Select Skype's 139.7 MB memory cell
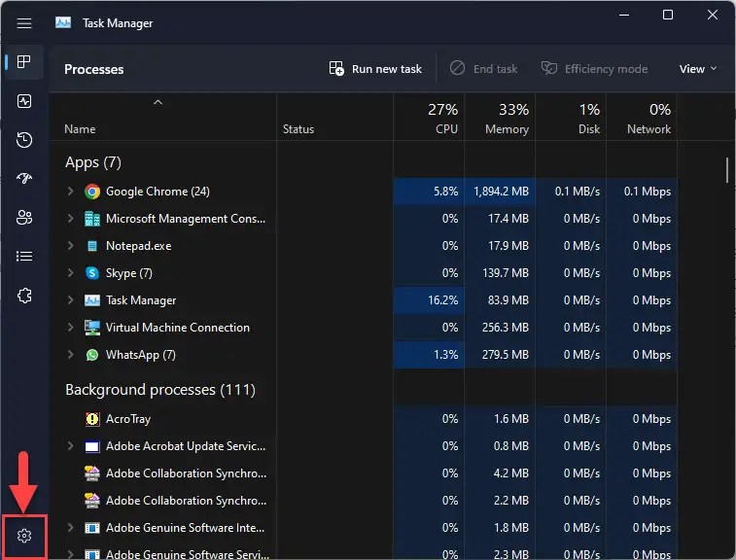The image size is (736, 560). 500,273
